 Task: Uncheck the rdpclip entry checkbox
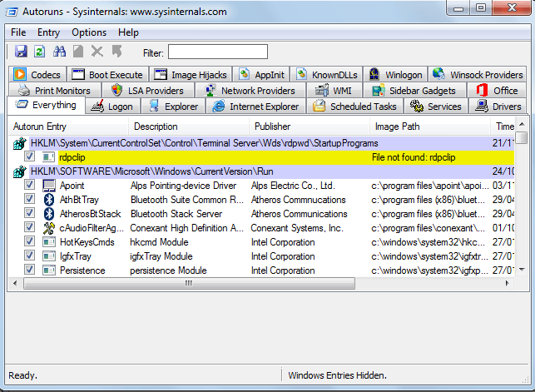29,156
